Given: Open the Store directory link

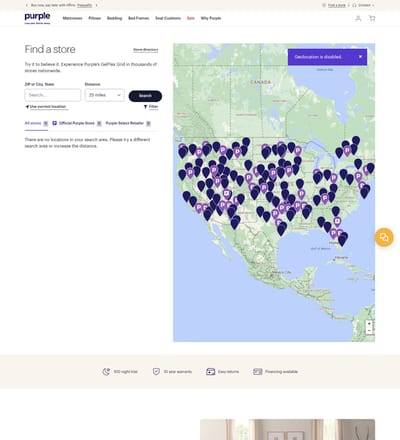Looking at the screenshot, I should [146, 50].
